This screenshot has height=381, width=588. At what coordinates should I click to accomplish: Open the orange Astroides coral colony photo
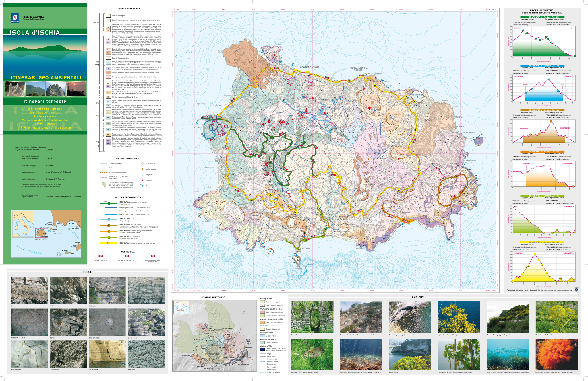pos(557,354)
